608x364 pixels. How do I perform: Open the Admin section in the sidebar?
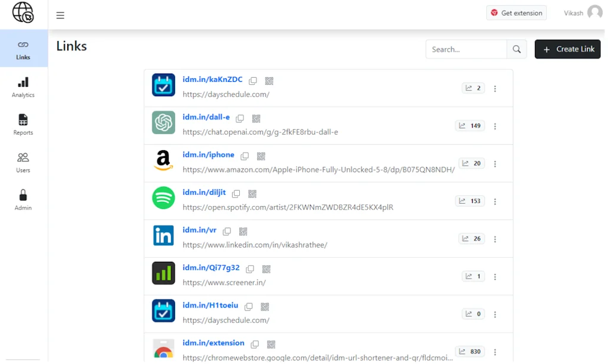click(x=23, y=200)
